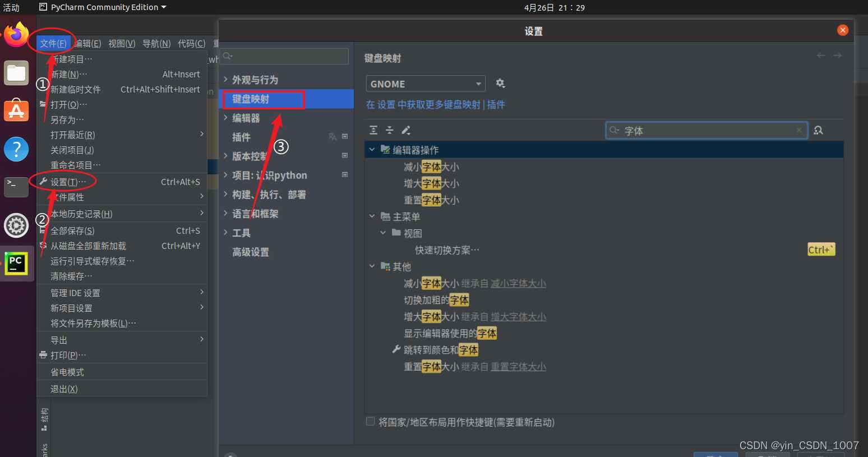Image resolution: width=868 pixels, height=457 pixels.
Task: Collapse the 视图 tree subgroup
Action: click(x=383, y=233)
